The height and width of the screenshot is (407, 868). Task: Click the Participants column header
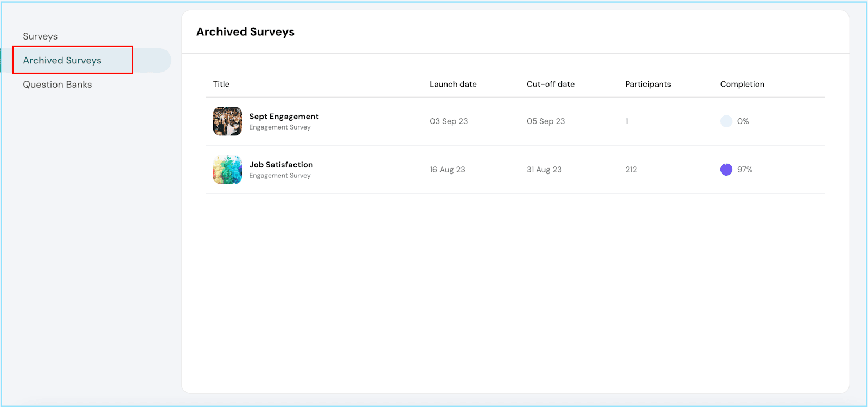coord(648,84)
